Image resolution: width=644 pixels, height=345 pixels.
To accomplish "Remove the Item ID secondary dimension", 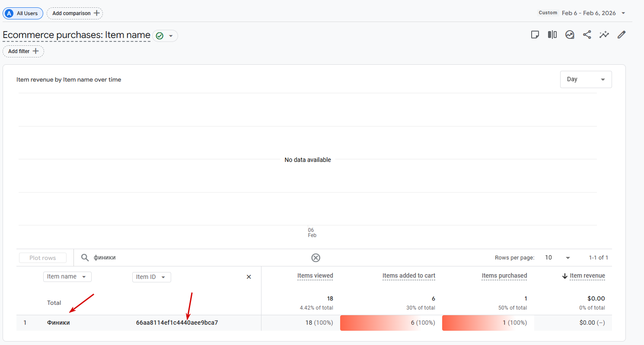I will [249, 277].
